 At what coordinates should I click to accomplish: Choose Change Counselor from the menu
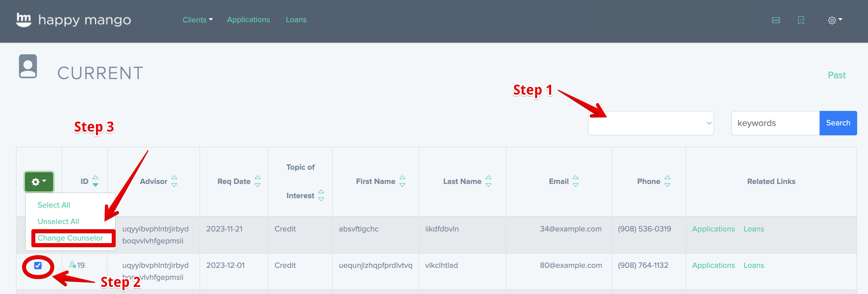coord(70,238)
